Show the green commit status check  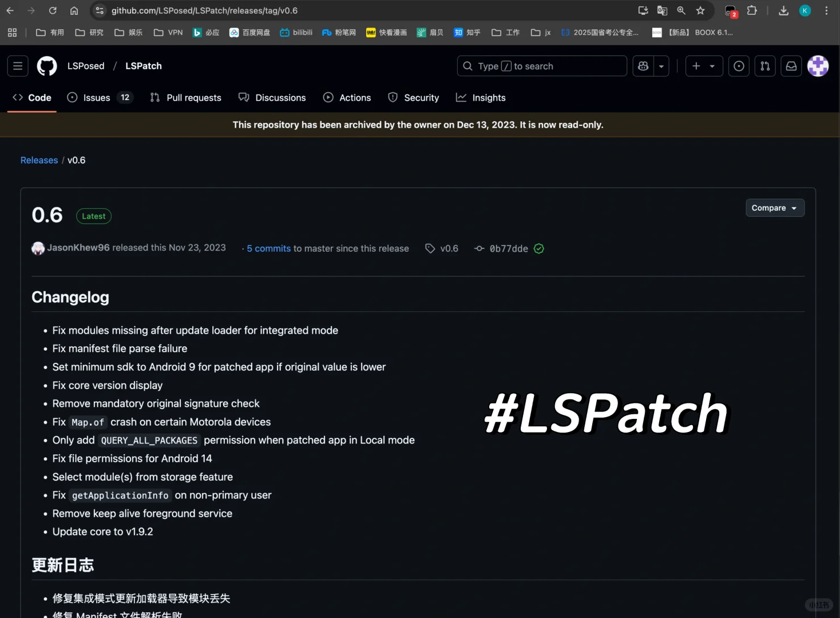539,248
